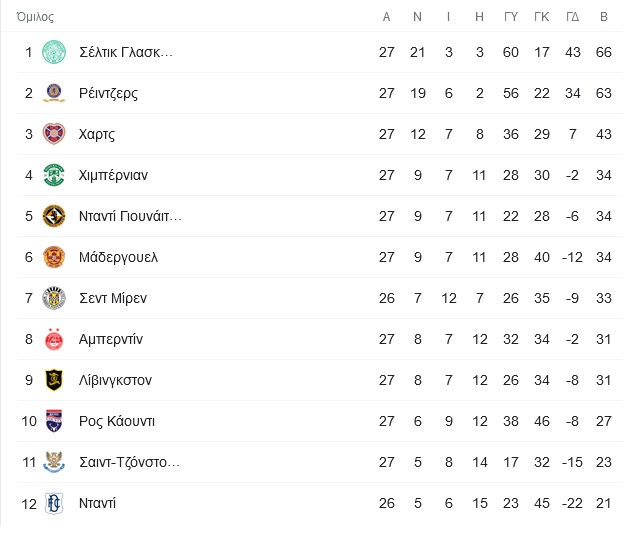This screenshot has height=540, width=625.
Task: Click the ΓΔ goal difference header
Action: pos(573,17)
